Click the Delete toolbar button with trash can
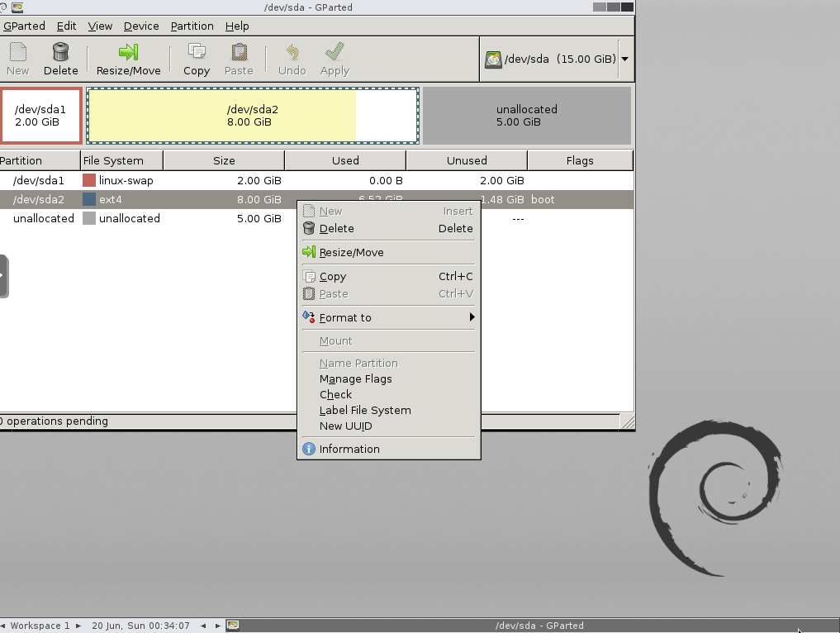This screenshot has width=840, height=633. [60, 59]
